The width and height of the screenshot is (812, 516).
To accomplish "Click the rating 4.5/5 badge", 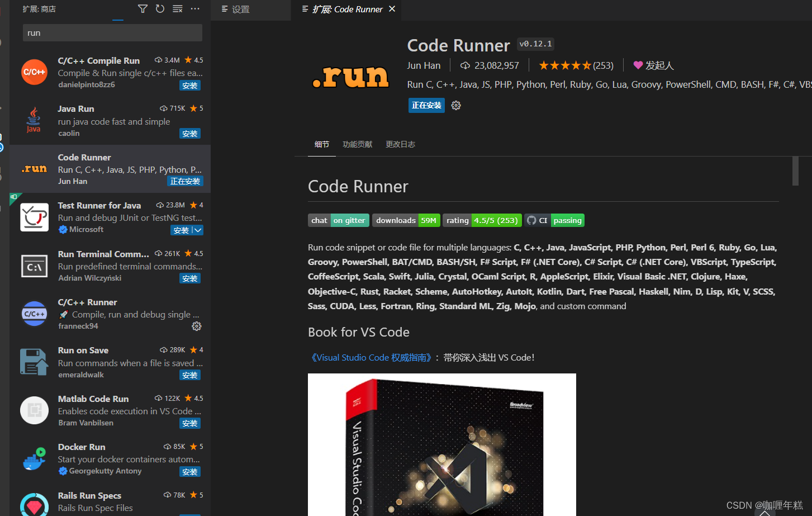I will pyautogui.click(x=482, y=220).
